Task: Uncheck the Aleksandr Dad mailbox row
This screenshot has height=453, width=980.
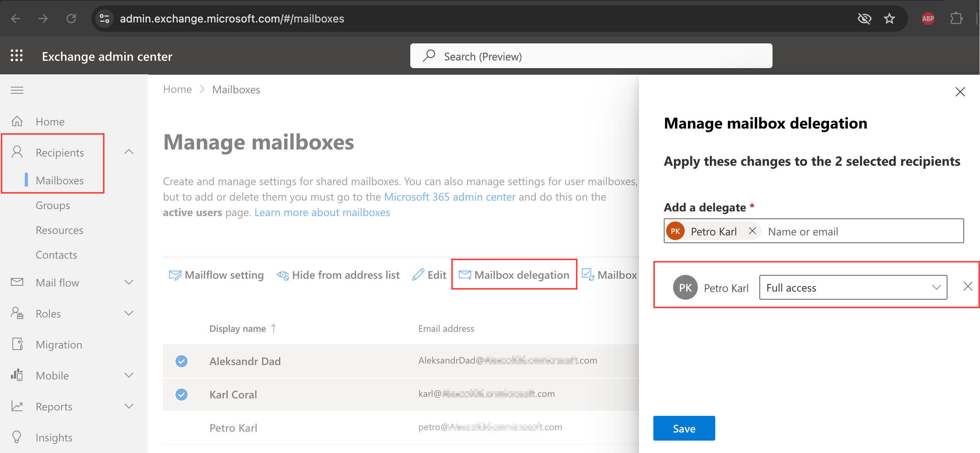Action: coord(182,361)
